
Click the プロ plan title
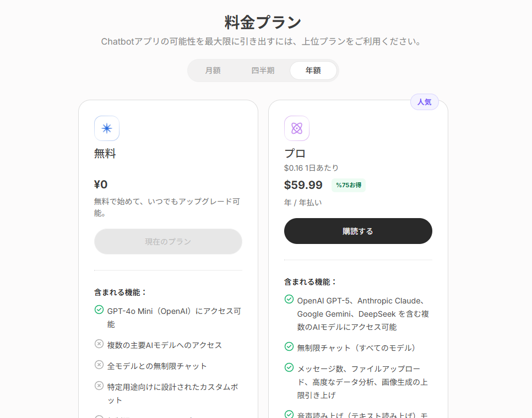coord(295,154)
